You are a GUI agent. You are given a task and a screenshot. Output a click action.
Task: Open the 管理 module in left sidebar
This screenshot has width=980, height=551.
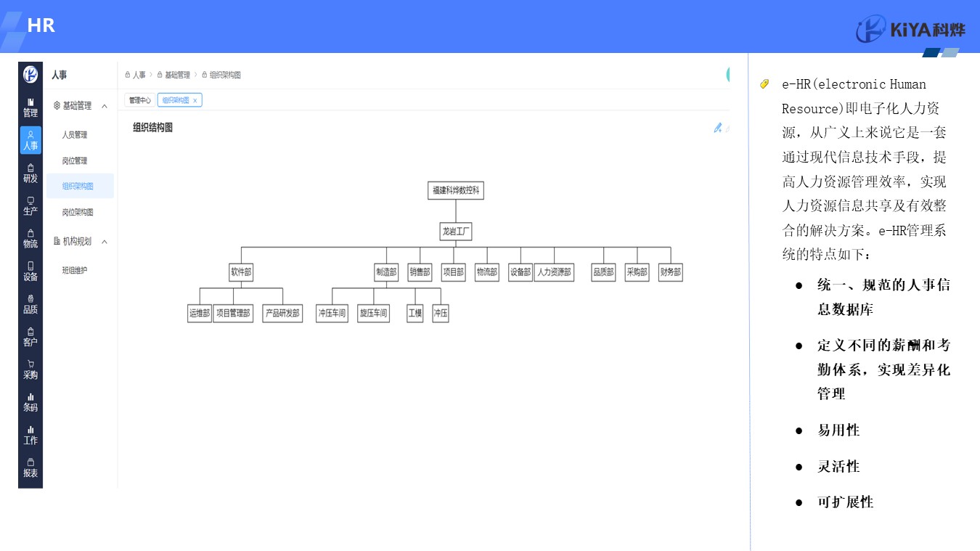(30, 107)
